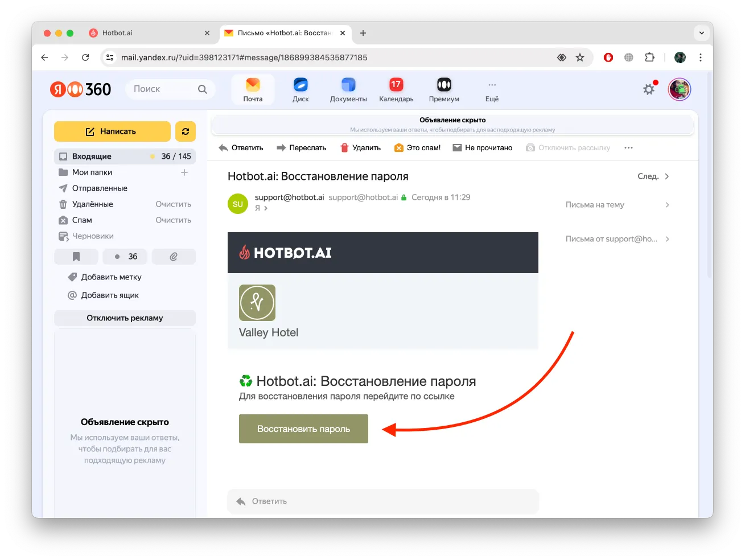Close the Hotbot.ai browser tab
Screen dimensions: 745x560
(x=207, y=33)
